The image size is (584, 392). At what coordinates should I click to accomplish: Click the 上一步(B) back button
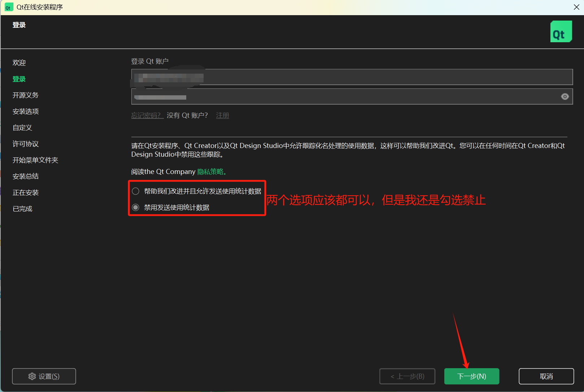[x=407, y=376]
